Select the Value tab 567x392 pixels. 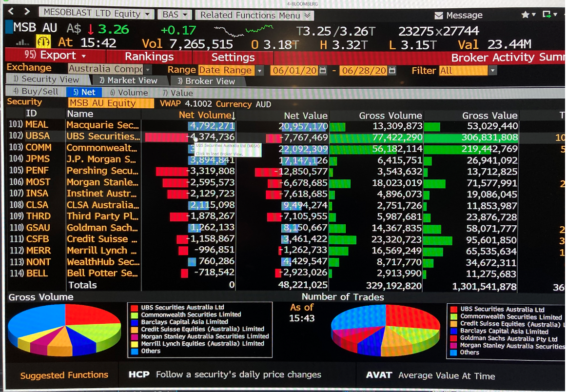pyautogui.click(x=177, y=93)
